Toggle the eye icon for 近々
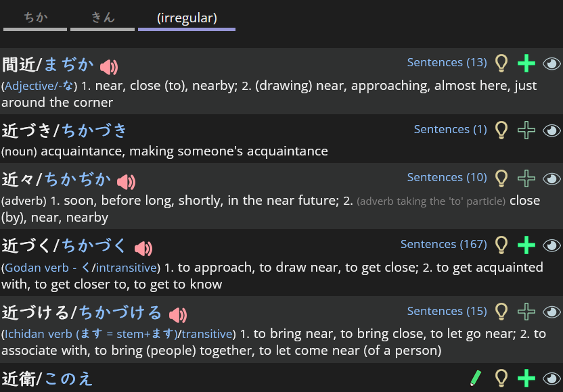 tap(552, 178)
